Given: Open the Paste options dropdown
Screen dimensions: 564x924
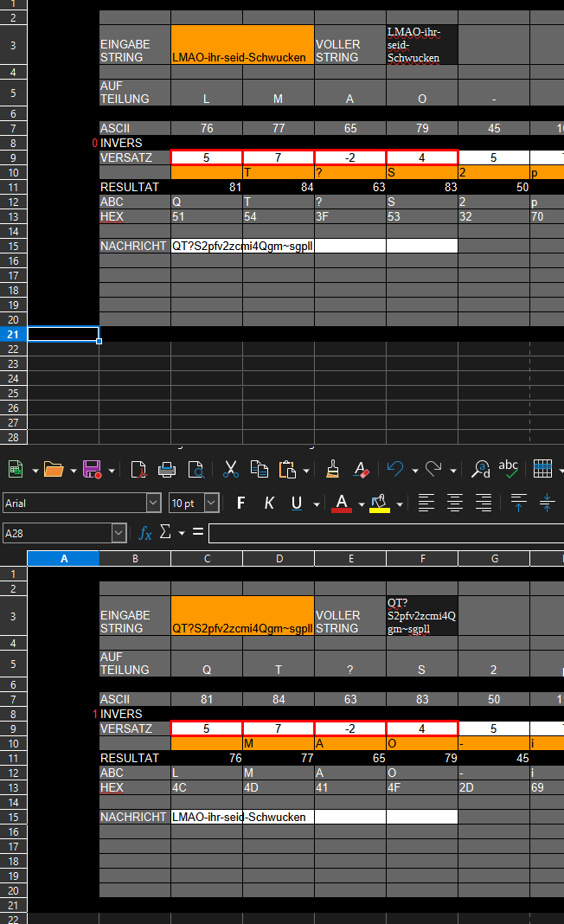Looking at the screenshot, I should coord(306,471).
